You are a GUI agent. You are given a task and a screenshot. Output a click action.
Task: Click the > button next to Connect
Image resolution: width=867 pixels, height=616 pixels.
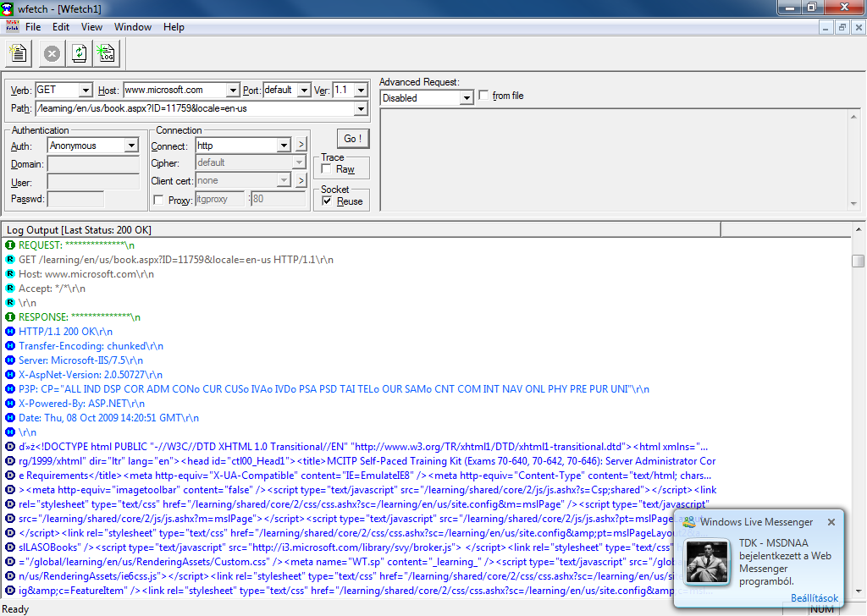click(301, 145)
